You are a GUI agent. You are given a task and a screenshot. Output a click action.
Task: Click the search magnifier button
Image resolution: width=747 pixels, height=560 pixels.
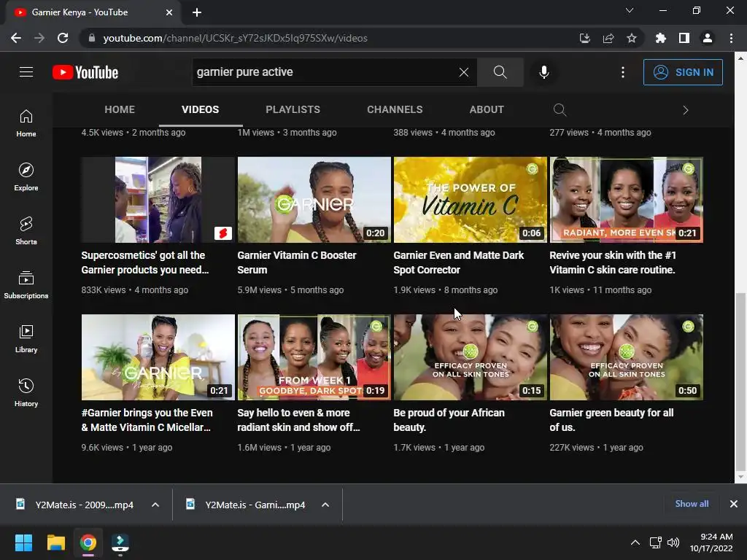(x=500, y=72)
